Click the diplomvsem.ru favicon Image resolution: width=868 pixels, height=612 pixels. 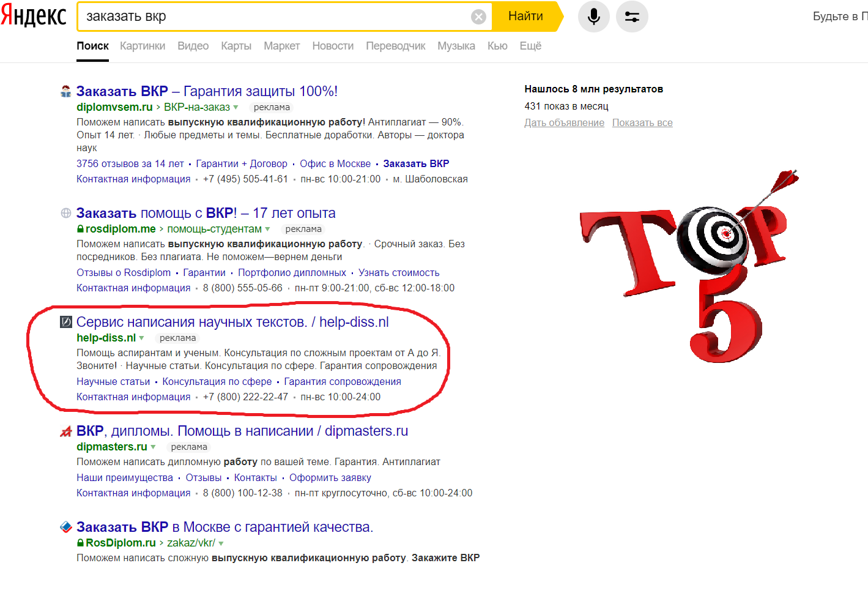tap(66, 92)
